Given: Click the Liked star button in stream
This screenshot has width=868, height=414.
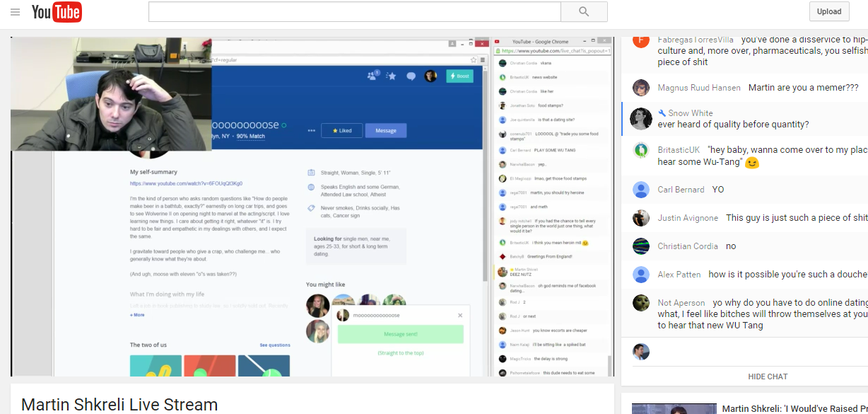Looking at the screenshot, I should 341,130.
